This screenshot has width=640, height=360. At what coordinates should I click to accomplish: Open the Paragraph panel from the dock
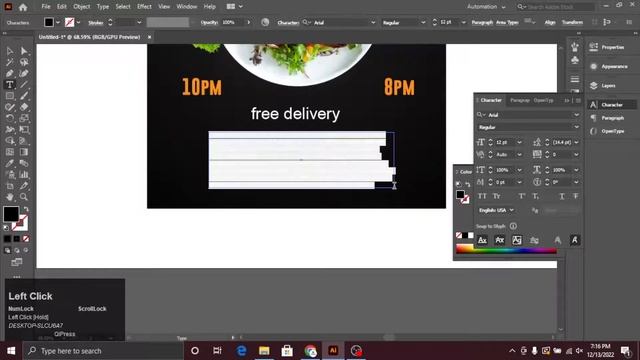pos(612,118)
